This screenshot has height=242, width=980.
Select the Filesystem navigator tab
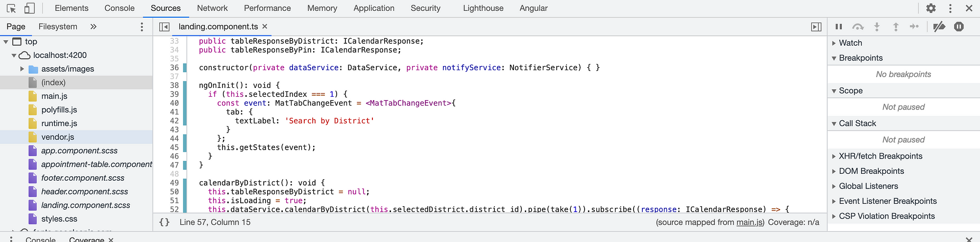58,27
